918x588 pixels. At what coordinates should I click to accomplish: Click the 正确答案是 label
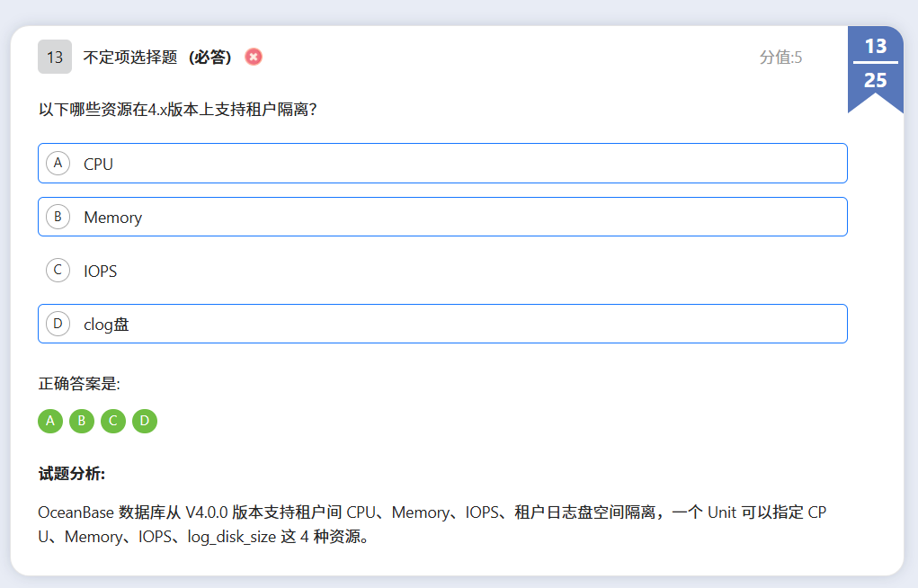click(x=79, y=384)
